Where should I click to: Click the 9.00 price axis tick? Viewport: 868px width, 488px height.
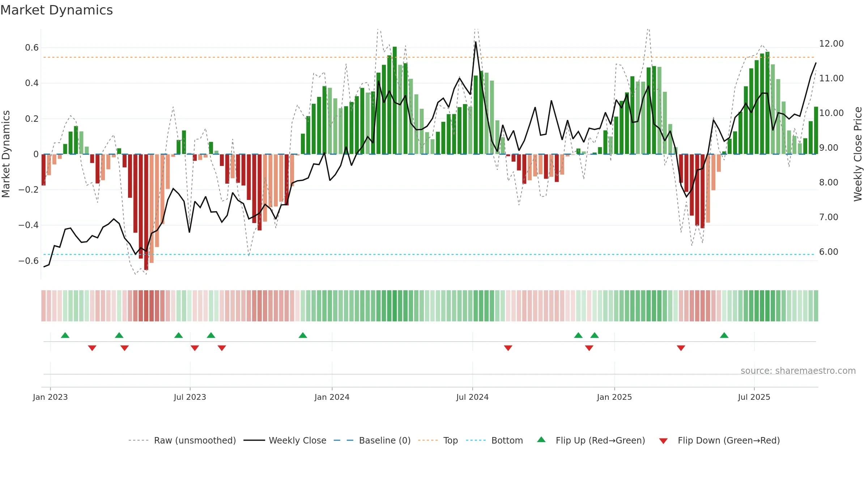tap(829, 147)
